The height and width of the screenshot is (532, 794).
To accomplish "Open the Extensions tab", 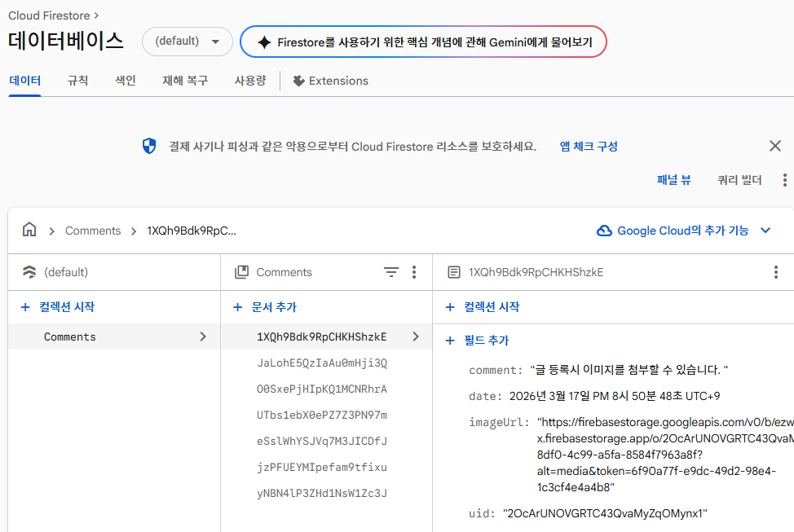I will click(331, 81).
